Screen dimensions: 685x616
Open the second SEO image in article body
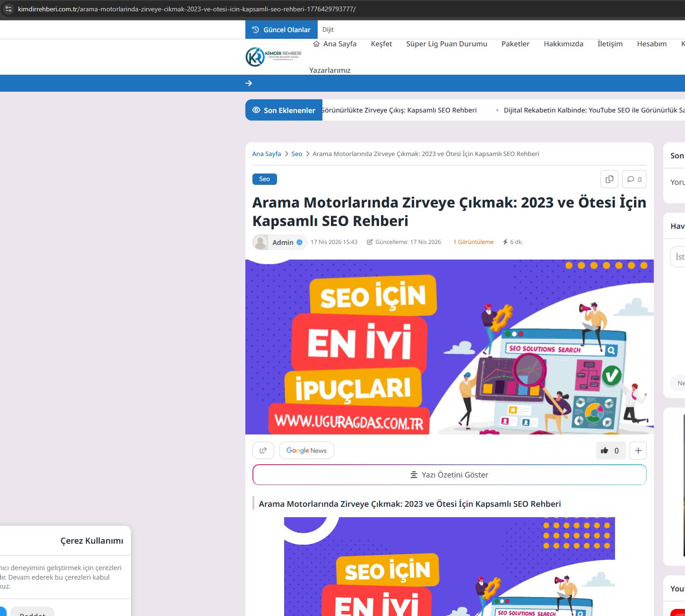tap(450, 566)
